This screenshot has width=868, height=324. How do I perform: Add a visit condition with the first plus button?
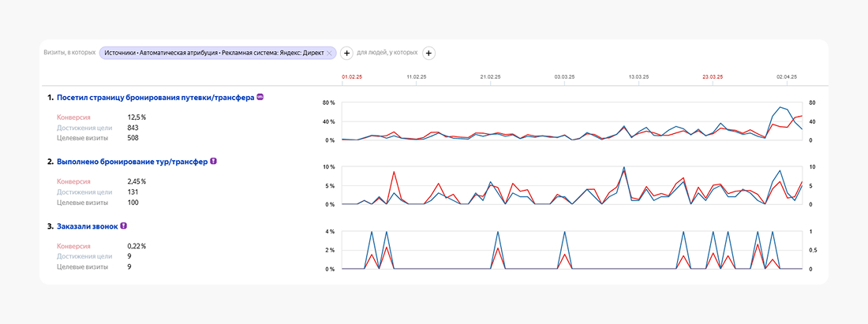click(346, 53)
